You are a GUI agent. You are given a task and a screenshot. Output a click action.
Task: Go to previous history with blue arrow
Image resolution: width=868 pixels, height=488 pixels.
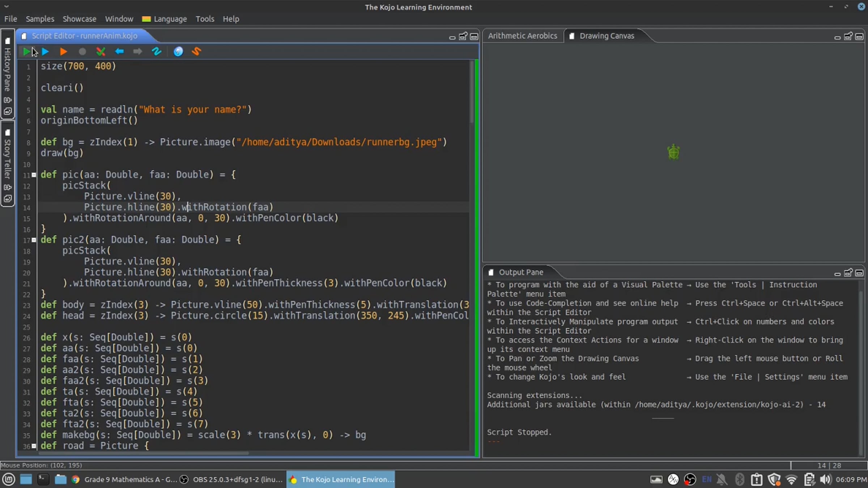point(119,52)
